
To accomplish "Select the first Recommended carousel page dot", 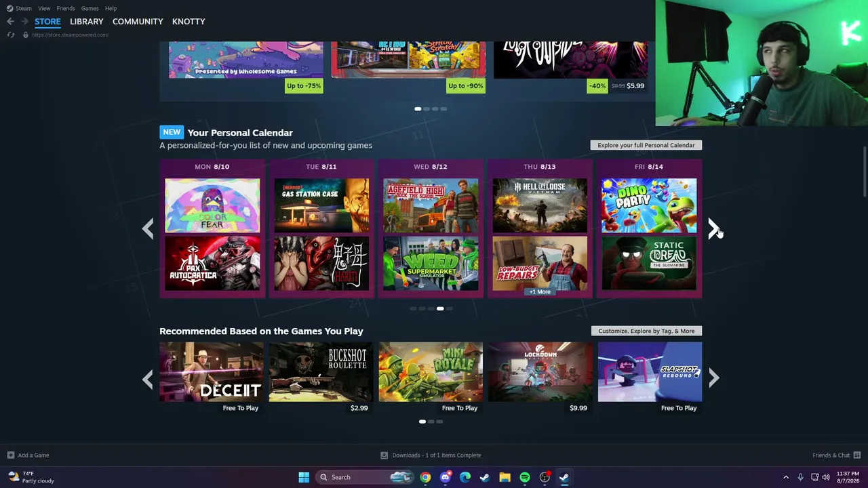I will tap(422, 422).
